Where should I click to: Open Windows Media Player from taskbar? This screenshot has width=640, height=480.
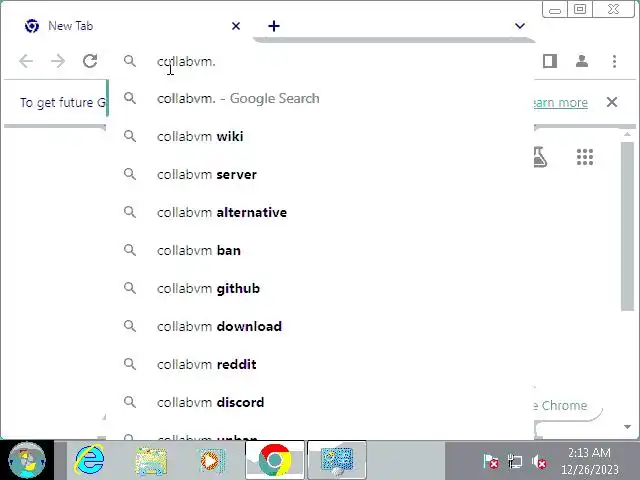[213, 461]
